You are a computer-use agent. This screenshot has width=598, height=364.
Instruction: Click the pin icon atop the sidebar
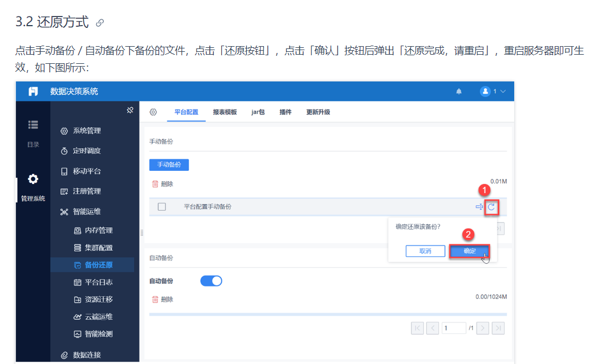pyautogui.click(x=130, y=111)
